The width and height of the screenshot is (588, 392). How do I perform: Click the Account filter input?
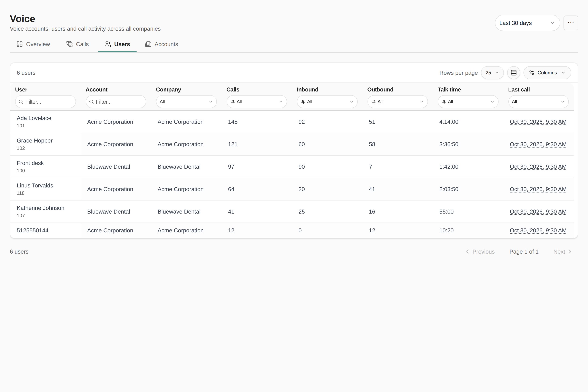(x=116, y=102)
